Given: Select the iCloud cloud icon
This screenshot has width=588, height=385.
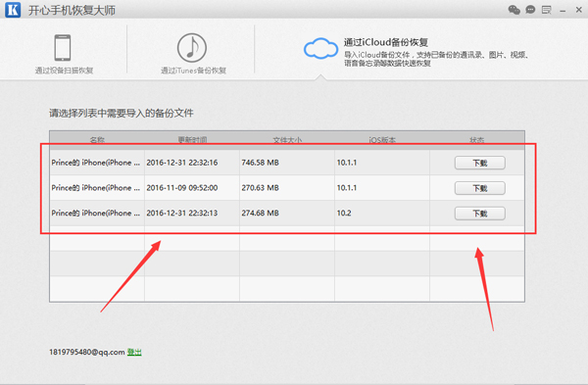Looking at the screenshot, I should point(320,48).
